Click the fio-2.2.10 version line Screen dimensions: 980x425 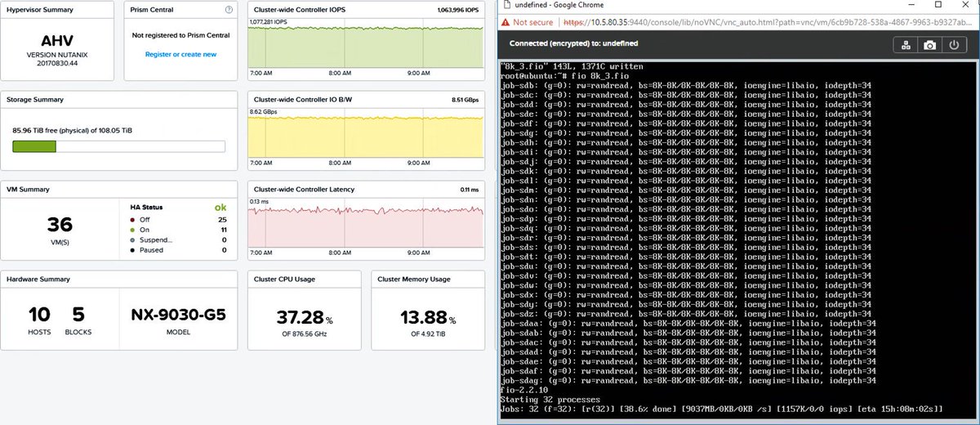click(x=523, y=389)
